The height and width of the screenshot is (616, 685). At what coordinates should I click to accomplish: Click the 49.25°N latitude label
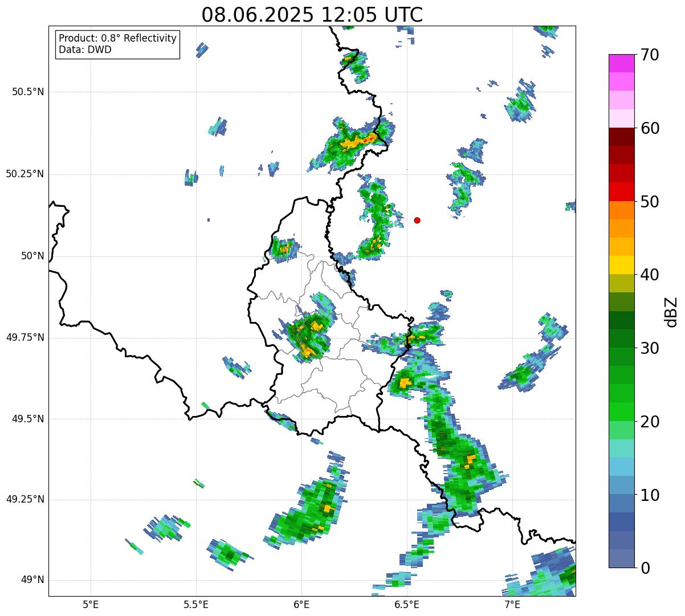pos(25,499)
